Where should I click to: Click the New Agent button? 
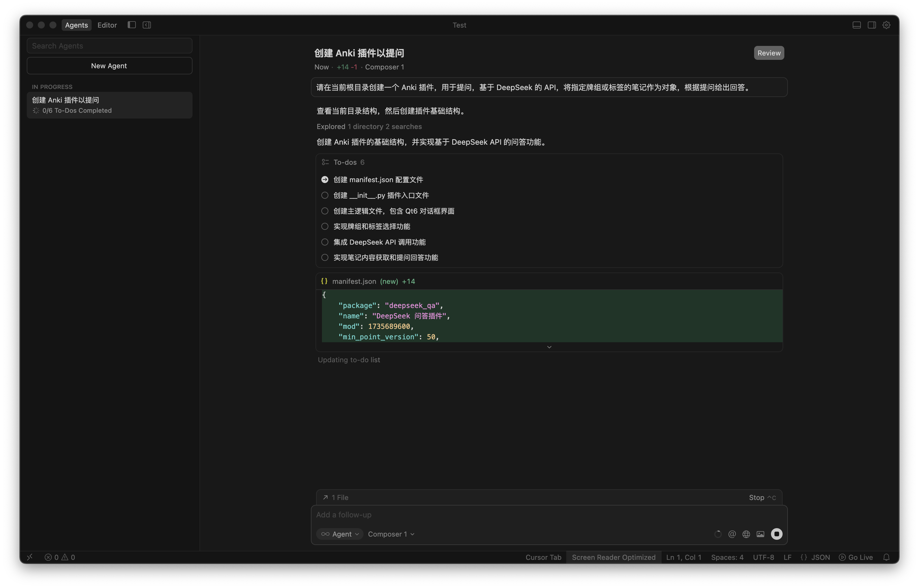point(109,66)
